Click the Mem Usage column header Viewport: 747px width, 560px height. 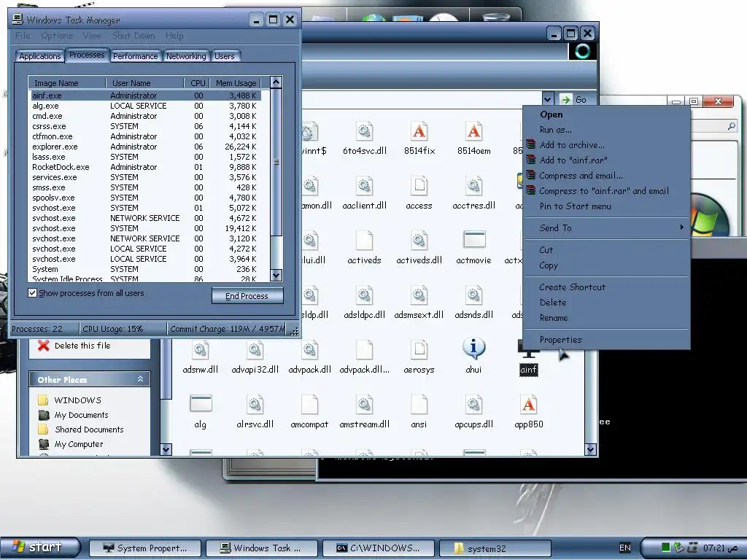236,83
